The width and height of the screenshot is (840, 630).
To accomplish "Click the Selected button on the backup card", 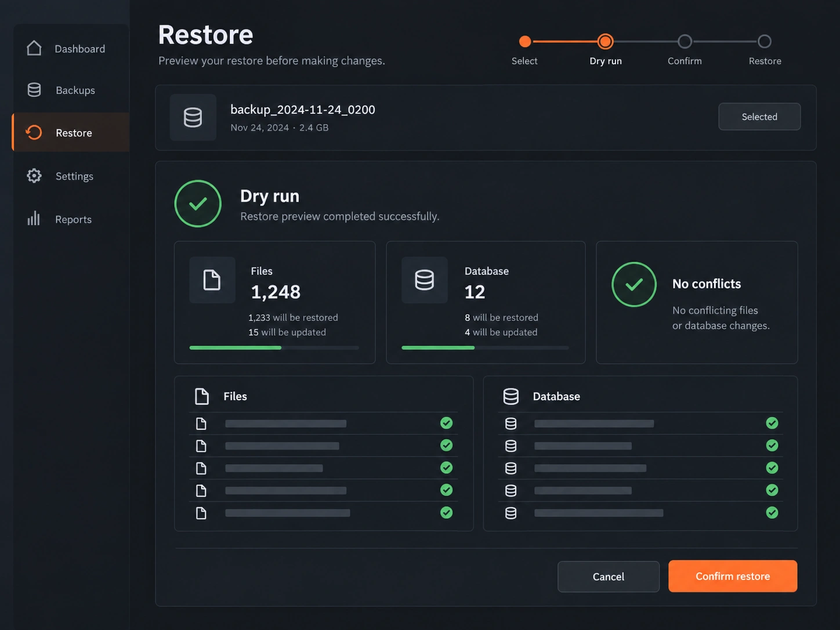I will point(759,117).
